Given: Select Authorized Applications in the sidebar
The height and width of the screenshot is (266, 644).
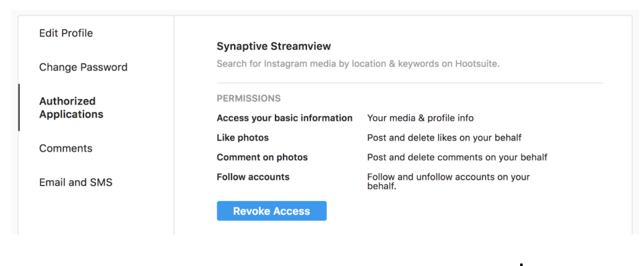Looking at the screenshot, I should tap(71, 108).
